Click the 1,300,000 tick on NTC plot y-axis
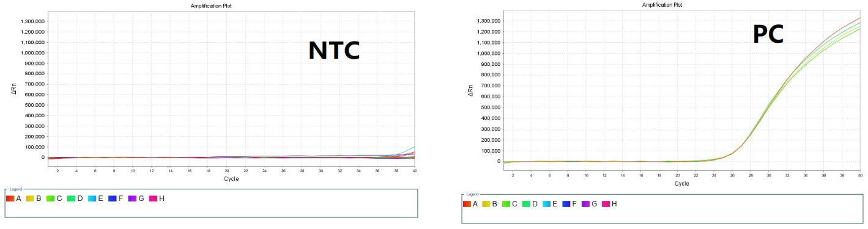This screenshot has height=229, width=868. 34,21
